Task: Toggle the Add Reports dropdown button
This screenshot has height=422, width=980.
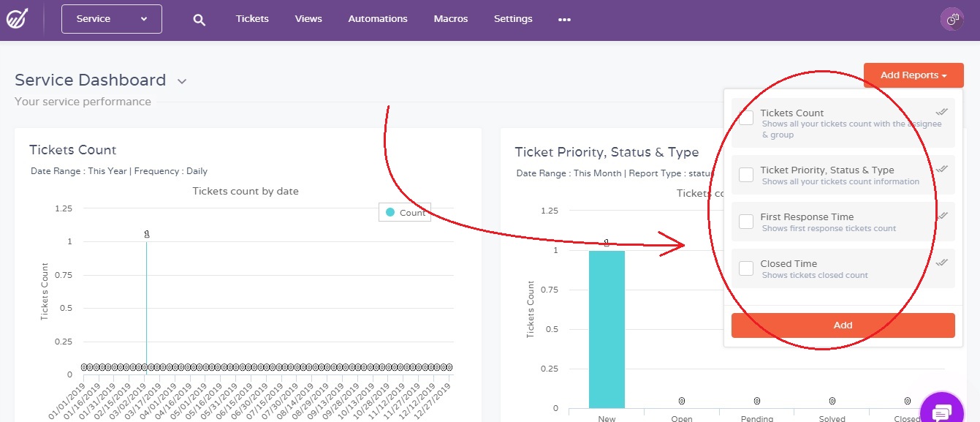Action: click(x=913, y=75)
